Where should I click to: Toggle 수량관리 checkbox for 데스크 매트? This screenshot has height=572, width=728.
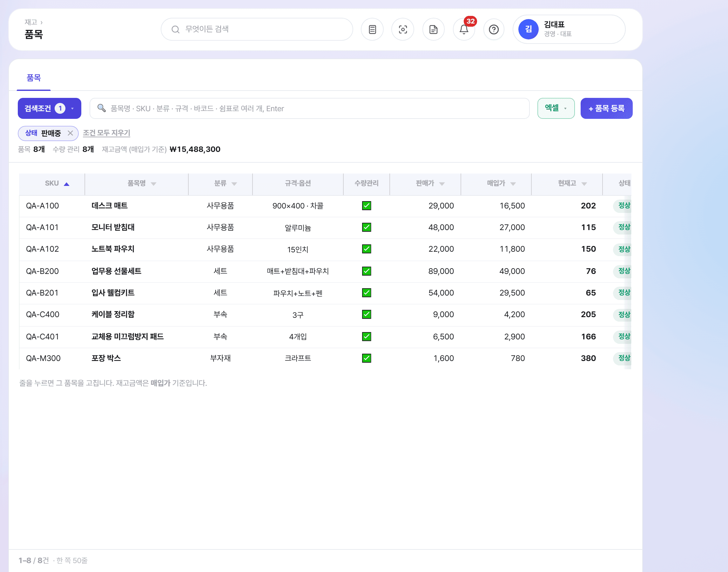[367, 206]
